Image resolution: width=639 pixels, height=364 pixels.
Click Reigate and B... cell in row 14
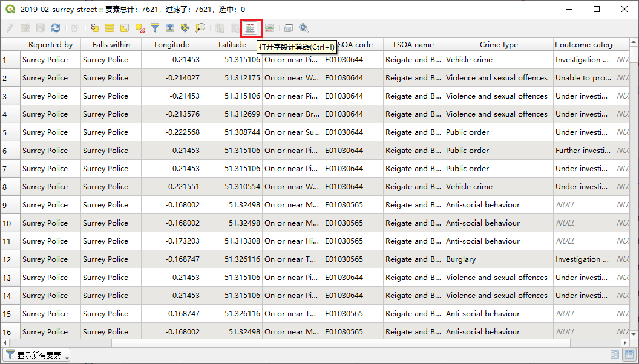click(x=414, y=296)
